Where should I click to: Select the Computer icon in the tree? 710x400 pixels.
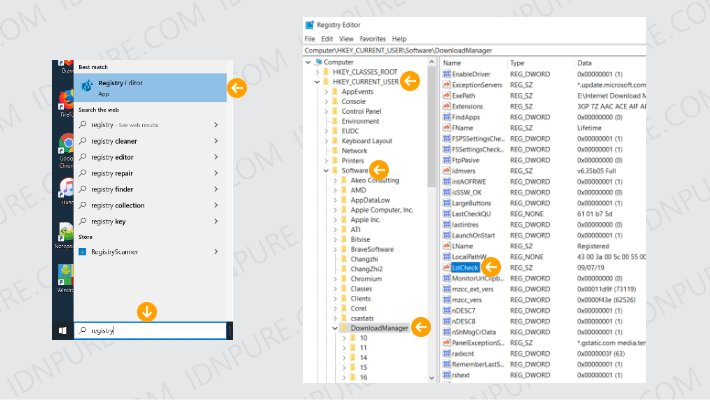(x=319, y=62)
